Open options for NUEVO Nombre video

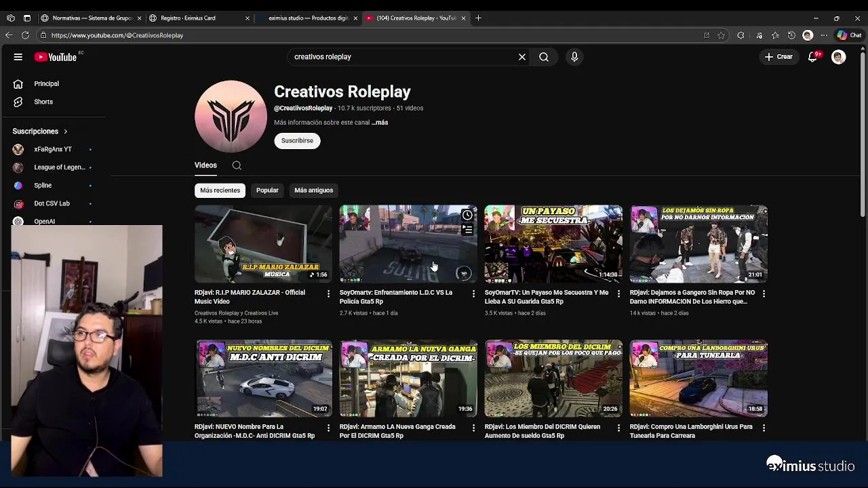328,428
